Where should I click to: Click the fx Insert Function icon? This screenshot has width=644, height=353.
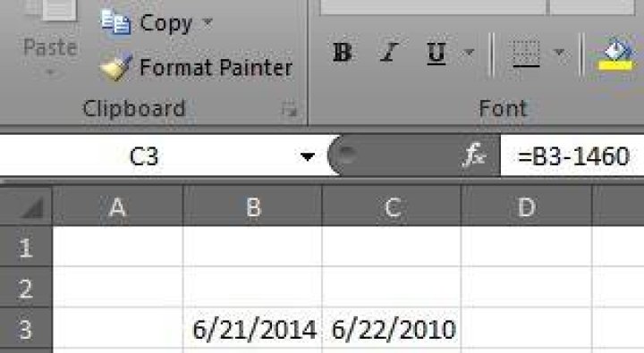click(x=474, y=155)
